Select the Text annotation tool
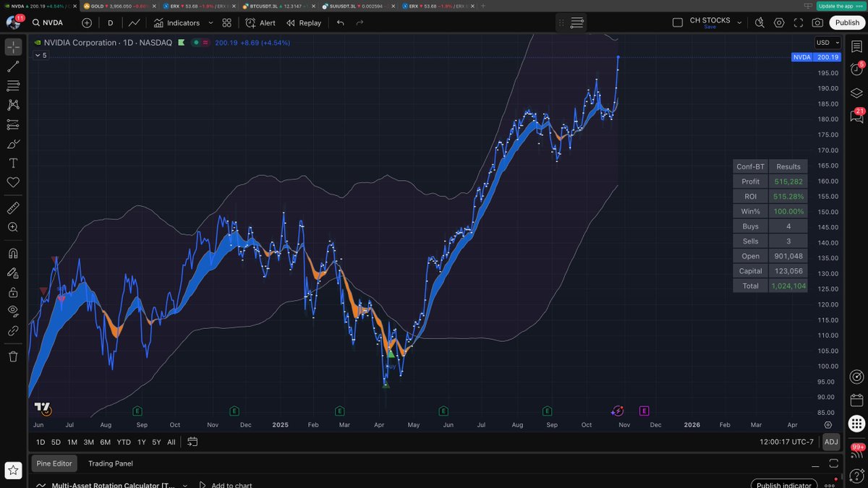This screenshot has height=488, width=868. 13,163
